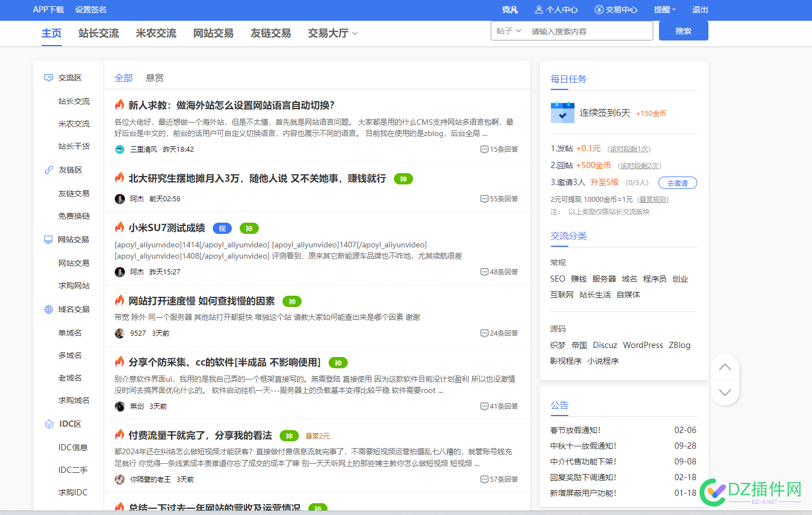Viewport: 812px width, 515px height.
Task: Click APP下载 in the top bar
Action: pyautogui.click(x=48, y=10)
